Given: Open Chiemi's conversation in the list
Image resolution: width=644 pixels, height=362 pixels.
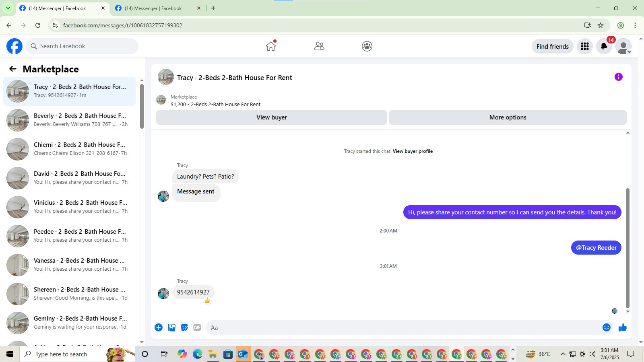Looking at the screenshot, I should click(69, 149).
